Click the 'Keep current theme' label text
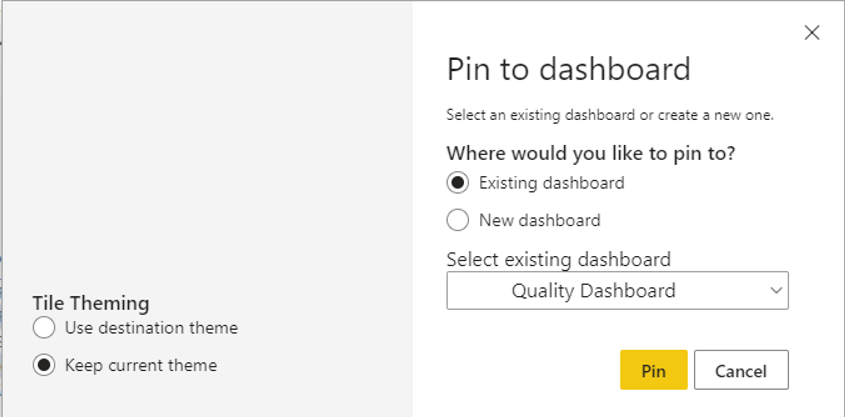 point(141,365)
